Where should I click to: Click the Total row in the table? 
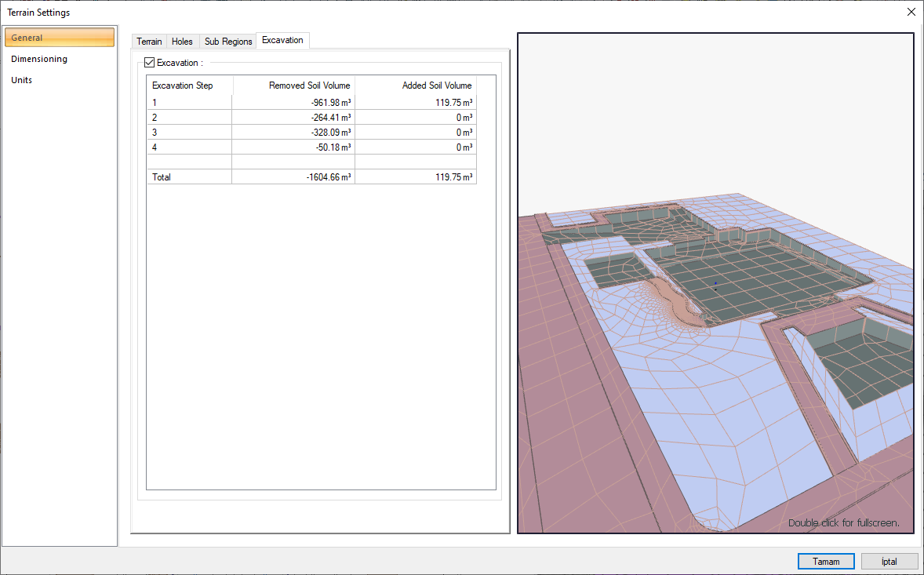188,177
